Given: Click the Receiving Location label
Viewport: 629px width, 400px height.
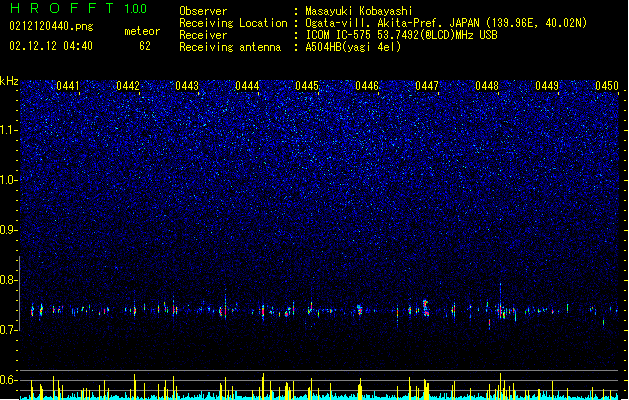Looking at the screenshot, I should tap(233, 23).
